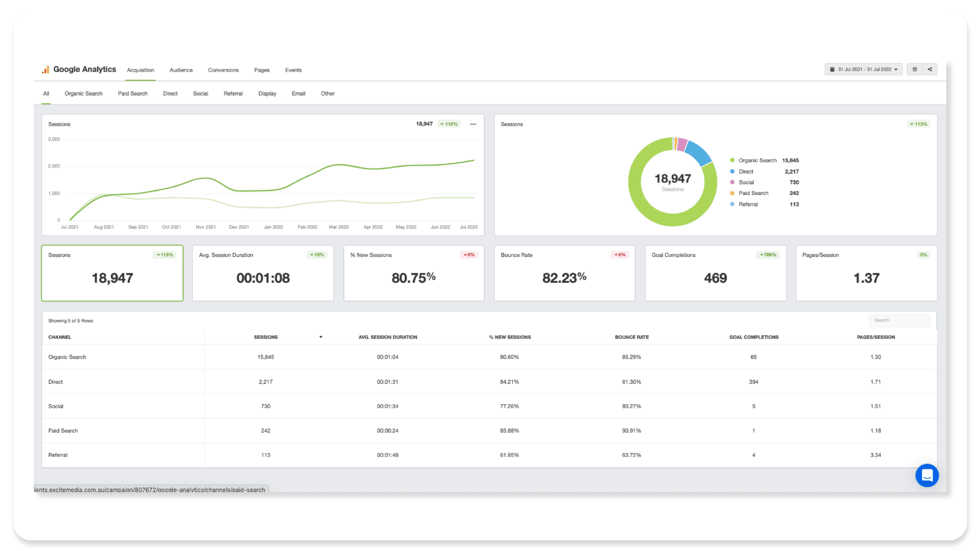Open the share icon button
This screenshot has height=551, width=980.
(930, 69)
